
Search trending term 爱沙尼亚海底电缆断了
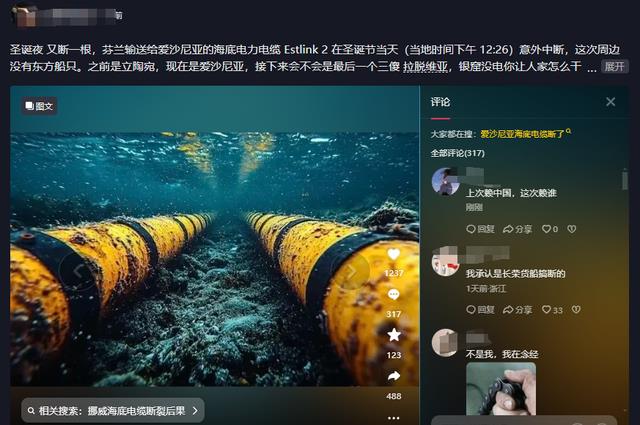pyautogui.click(x=525, y=134)
